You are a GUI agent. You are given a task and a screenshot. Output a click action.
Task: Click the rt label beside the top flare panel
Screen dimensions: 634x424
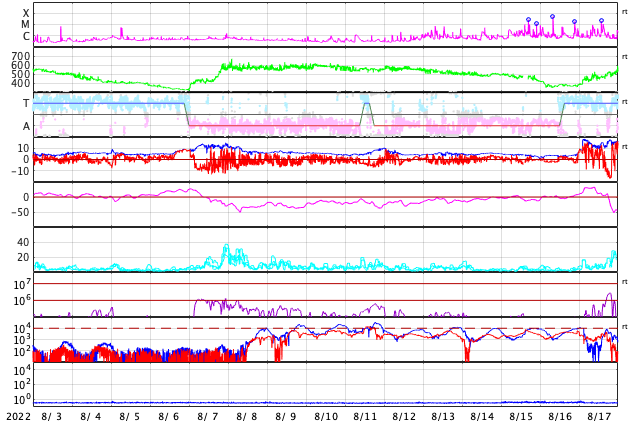625,12
